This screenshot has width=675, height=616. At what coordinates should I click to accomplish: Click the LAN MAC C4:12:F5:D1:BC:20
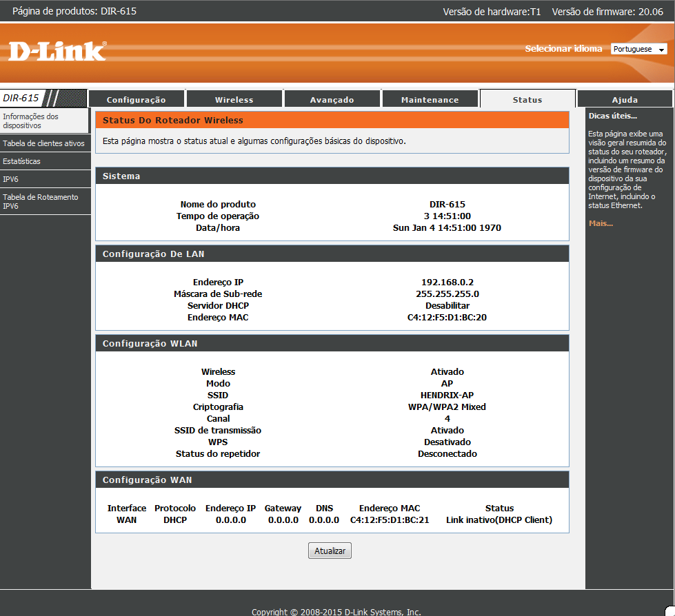pos(447,318)
